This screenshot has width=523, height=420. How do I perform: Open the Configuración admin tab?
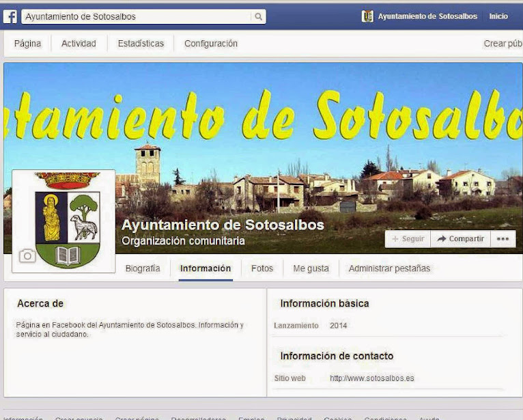pyautogui.click(x=211, y=44)
